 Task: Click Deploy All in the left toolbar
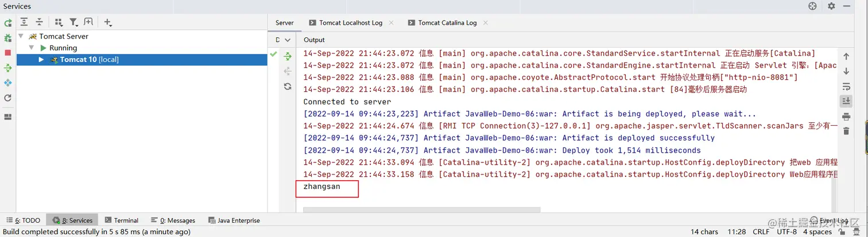pyautogui.click(x=8, y=68)
